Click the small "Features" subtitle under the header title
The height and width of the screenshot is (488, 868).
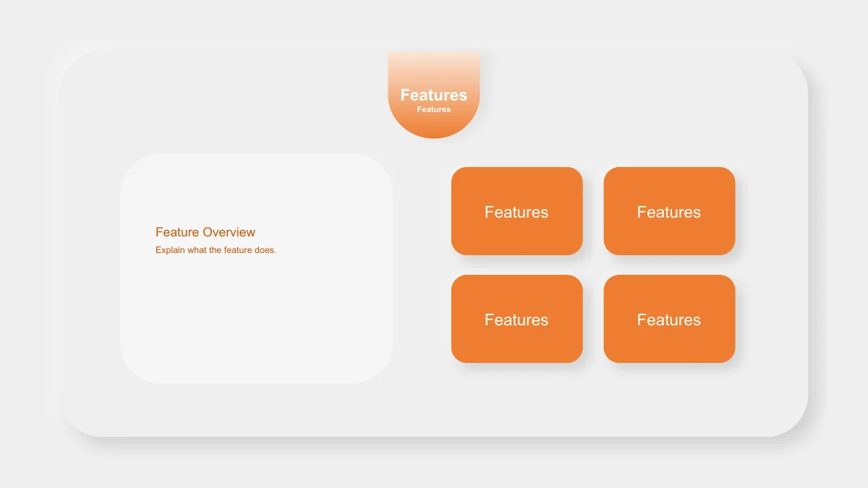coord(434,110)
